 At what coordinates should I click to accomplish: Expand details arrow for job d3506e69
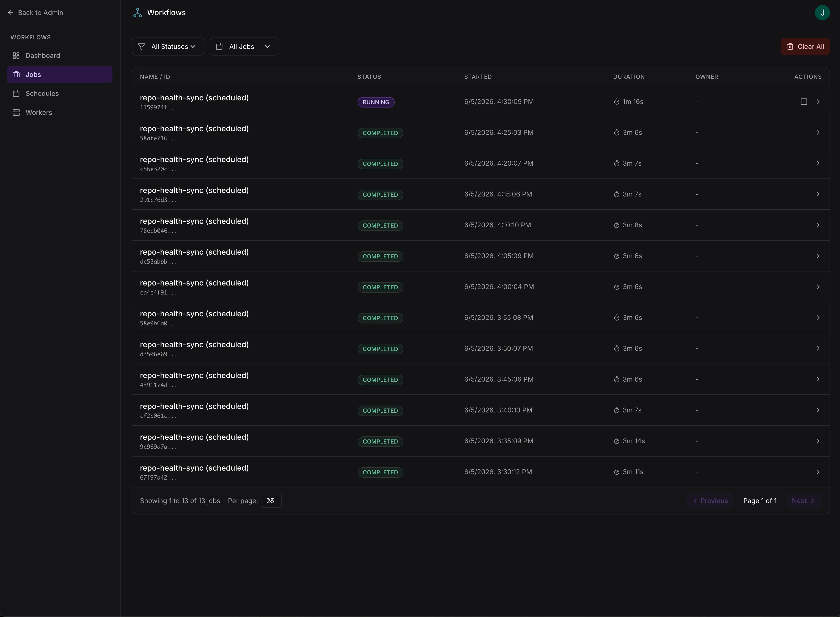(818, 348)
